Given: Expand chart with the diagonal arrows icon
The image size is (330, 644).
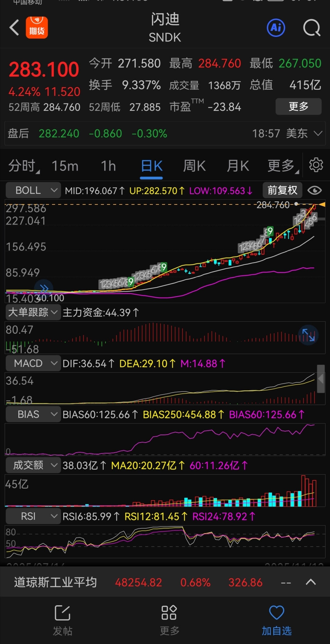Looking at the screenshot, I should click(x=308, y=335).
